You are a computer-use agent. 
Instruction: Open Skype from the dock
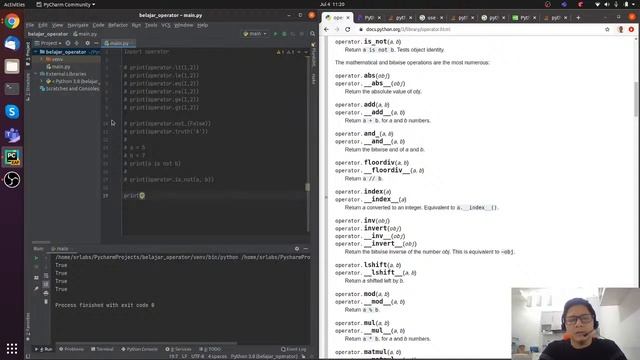tap(12, 111)
